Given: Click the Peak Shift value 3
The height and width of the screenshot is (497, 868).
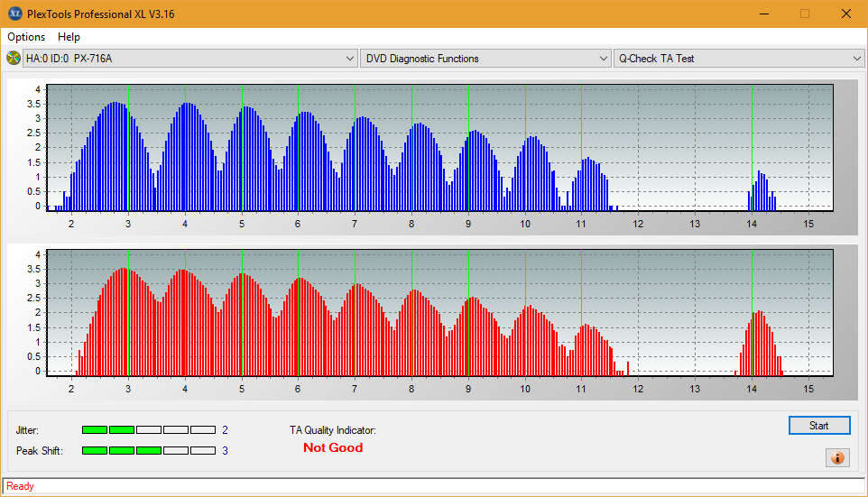Looking at the screenshot, I should click(225, 451).
